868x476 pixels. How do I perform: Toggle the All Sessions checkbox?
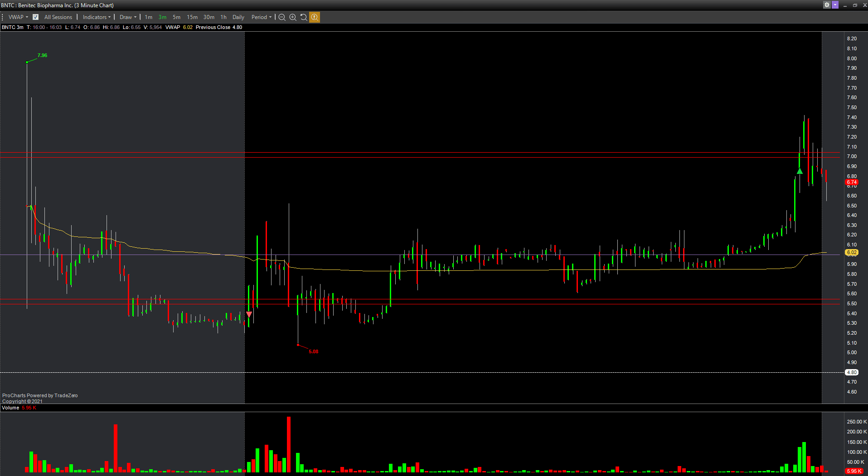point(36,17)
